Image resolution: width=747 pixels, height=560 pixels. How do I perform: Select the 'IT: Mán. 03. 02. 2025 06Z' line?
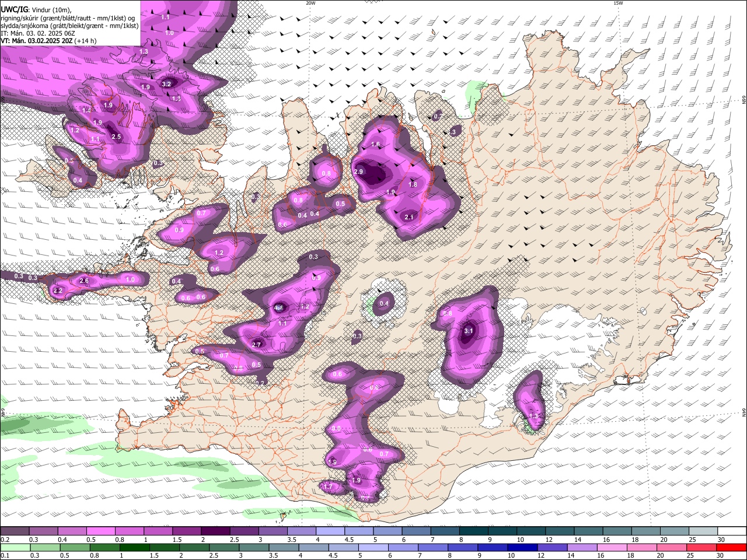(x=39, y=33)
